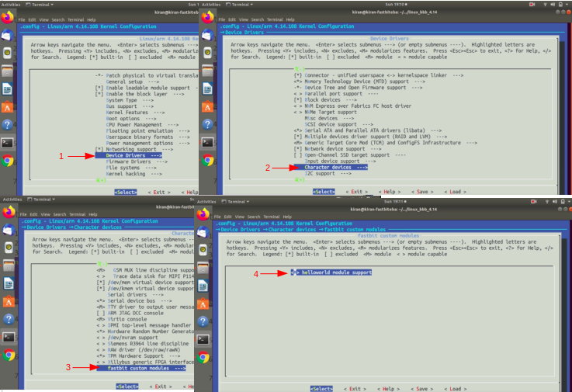Open Chrome in the dock beside the Character devices window

click(9, 355)
